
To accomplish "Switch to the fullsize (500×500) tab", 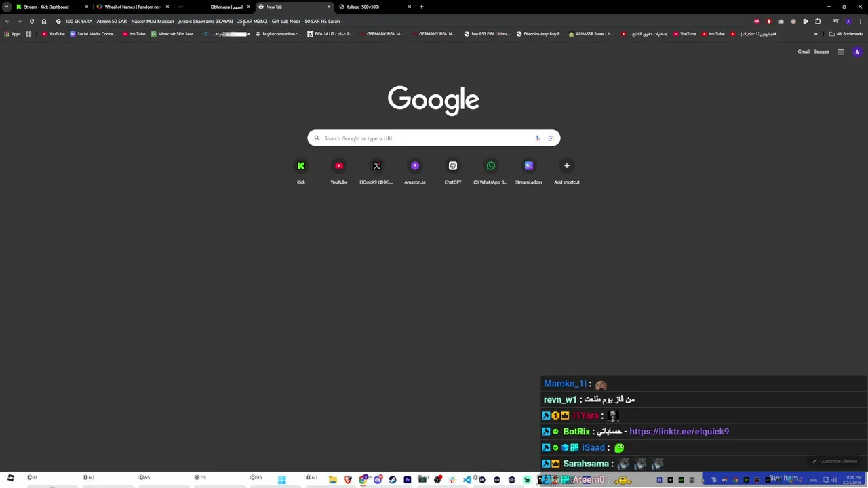I will [x=376, y=7].
